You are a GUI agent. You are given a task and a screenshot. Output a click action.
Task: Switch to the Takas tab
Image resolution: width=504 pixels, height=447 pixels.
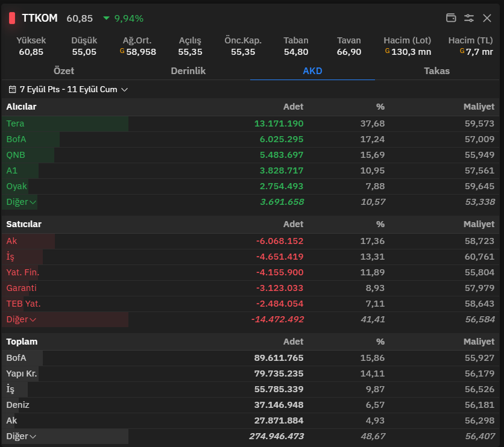[x=436, y=70]
